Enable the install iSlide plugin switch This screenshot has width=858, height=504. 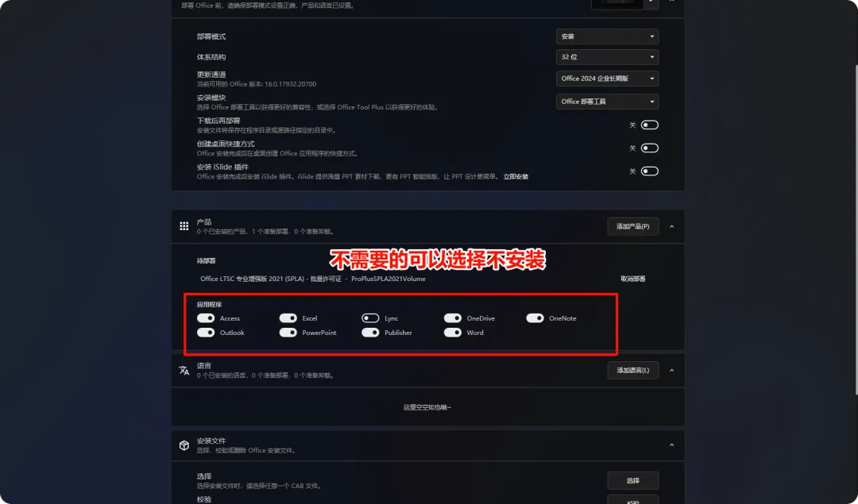point(650,171)
